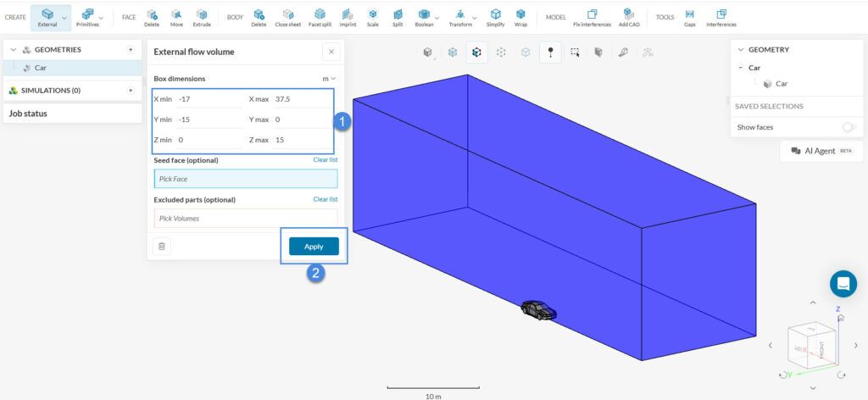
Task: Delete operation using trash icon
Action: pos(162,246)
